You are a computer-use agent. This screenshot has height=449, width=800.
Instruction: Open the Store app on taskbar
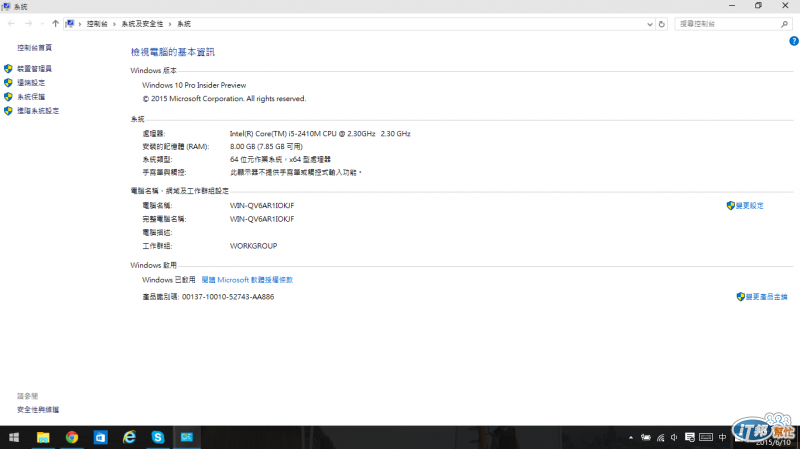pos(101,437)
